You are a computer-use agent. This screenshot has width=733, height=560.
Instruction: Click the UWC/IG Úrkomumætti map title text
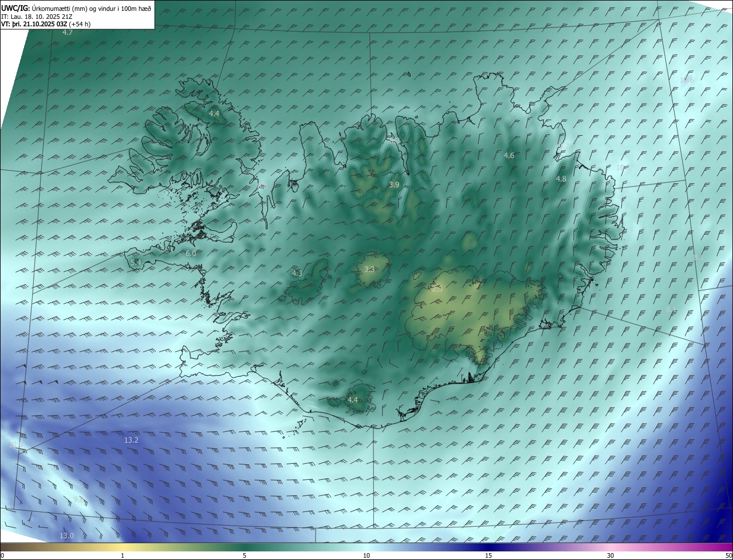[76, 8]
